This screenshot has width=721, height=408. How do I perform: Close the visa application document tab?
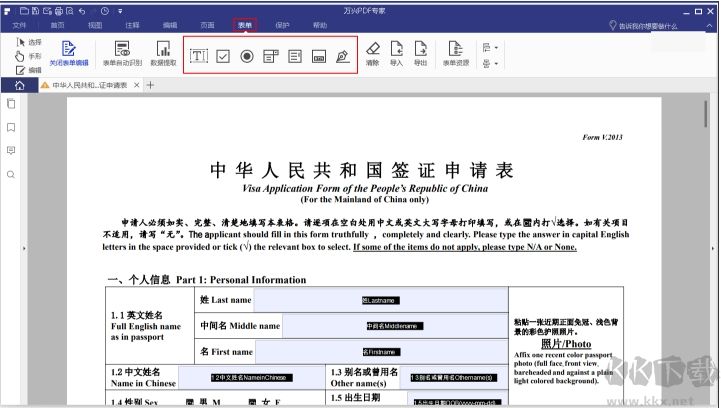pos(137,85)
